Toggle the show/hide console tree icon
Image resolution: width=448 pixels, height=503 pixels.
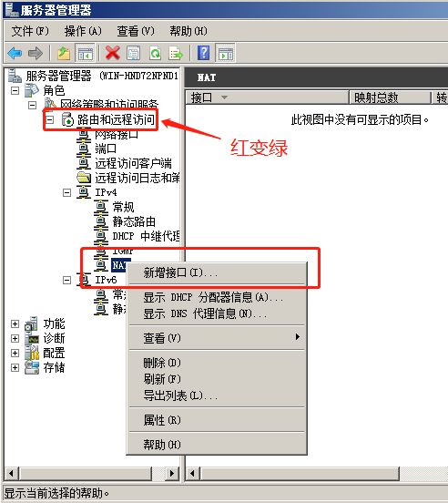[86, 53]
